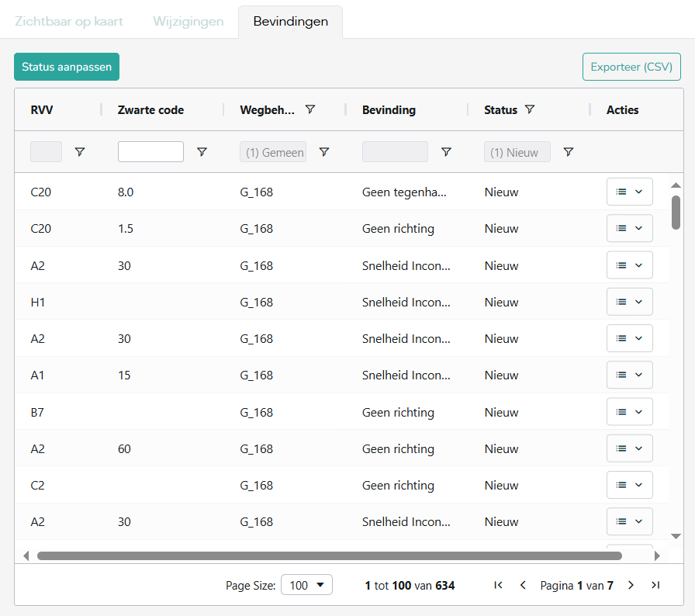Click the filter icon beside (1) Gemeen filter
The height and width of the screenshot is (616, 695).
pos(324,152)
